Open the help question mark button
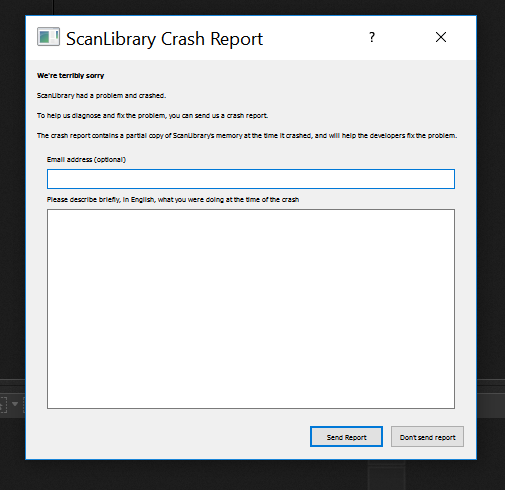505x490 pixels. (372, 37)
